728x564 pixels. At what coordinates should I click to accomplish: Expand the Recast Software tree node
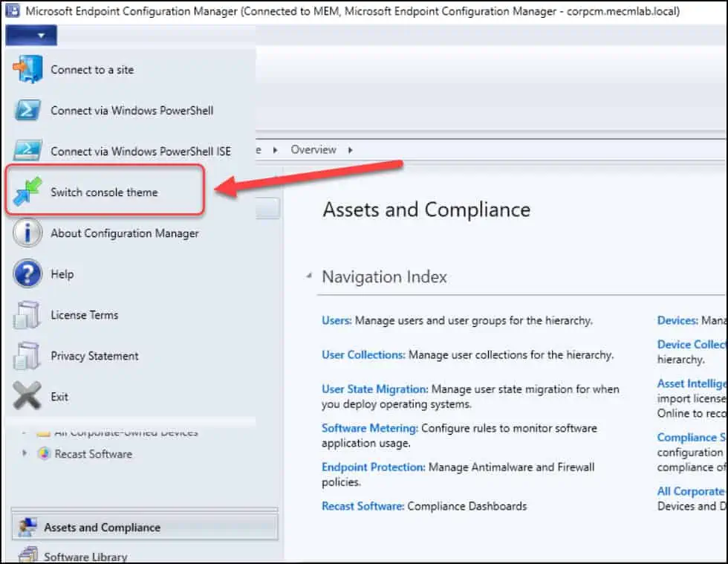tap(25, 453)
